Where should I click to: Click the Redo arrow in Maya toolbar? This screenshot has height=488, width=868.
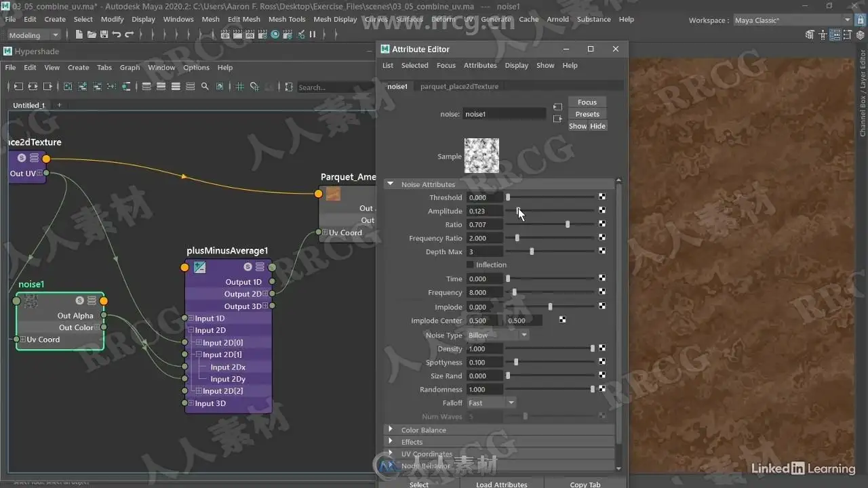pyautogui.click(x=129, y=34)
